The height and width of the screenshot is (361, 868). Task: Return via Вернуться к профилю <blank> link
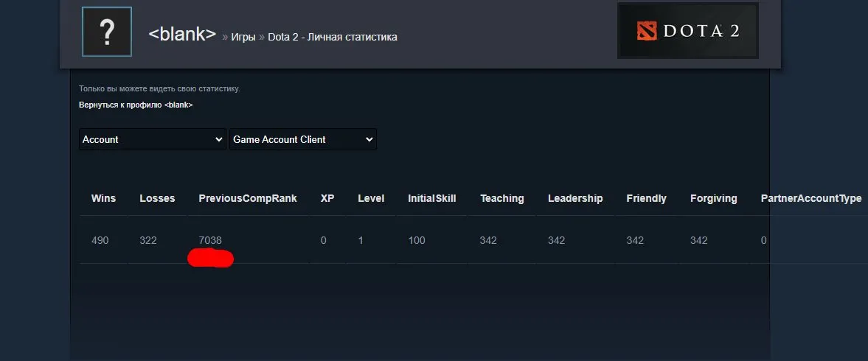136,105
